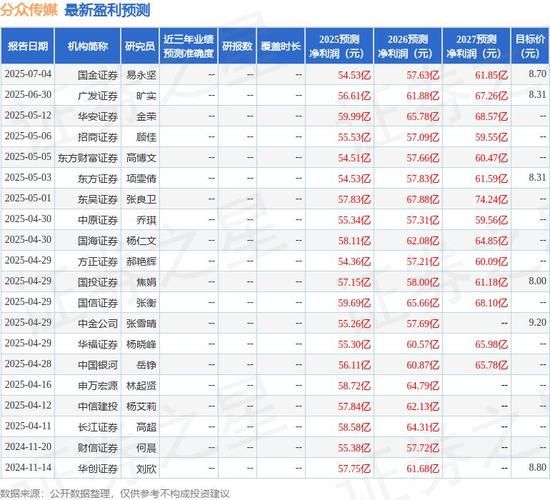Image resolution: width=550 pixels, height=500 pixels.
Task: Click the 2027预测净利润 header
Action: pyautogui.click(x=476, y=46)
